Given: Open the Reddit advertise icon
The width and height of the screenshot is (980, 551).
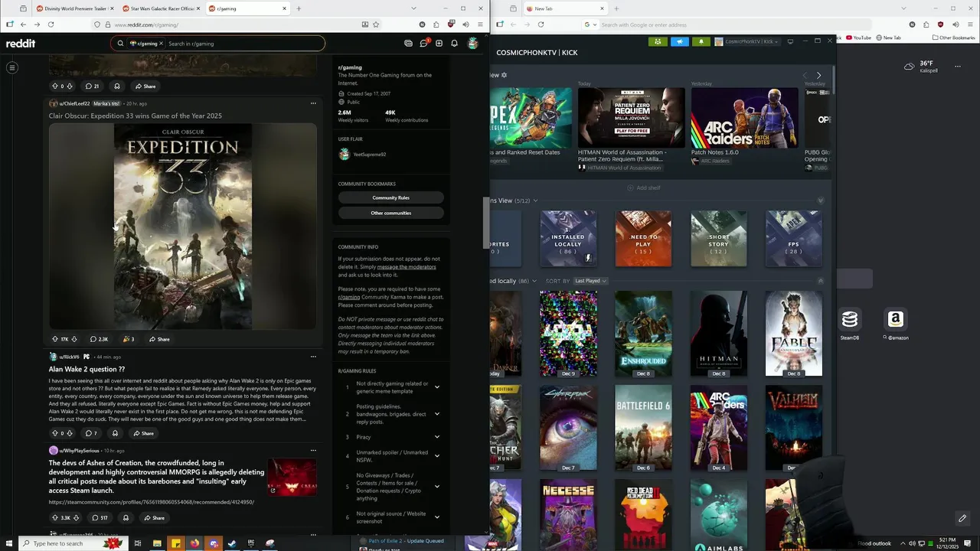Looking at the screenshot, I should [408, 44].
